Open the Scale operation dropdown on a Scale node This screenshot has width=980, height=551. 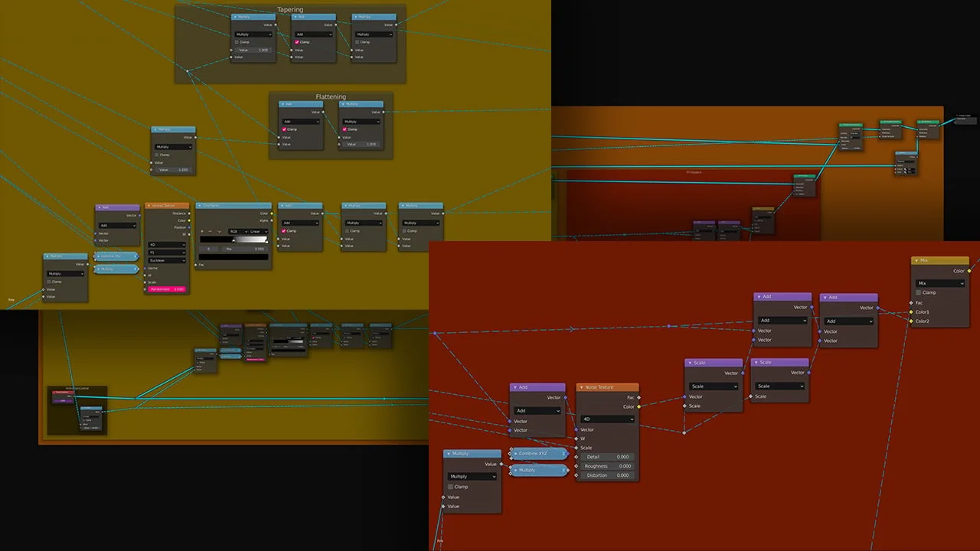tap(714, 386)
